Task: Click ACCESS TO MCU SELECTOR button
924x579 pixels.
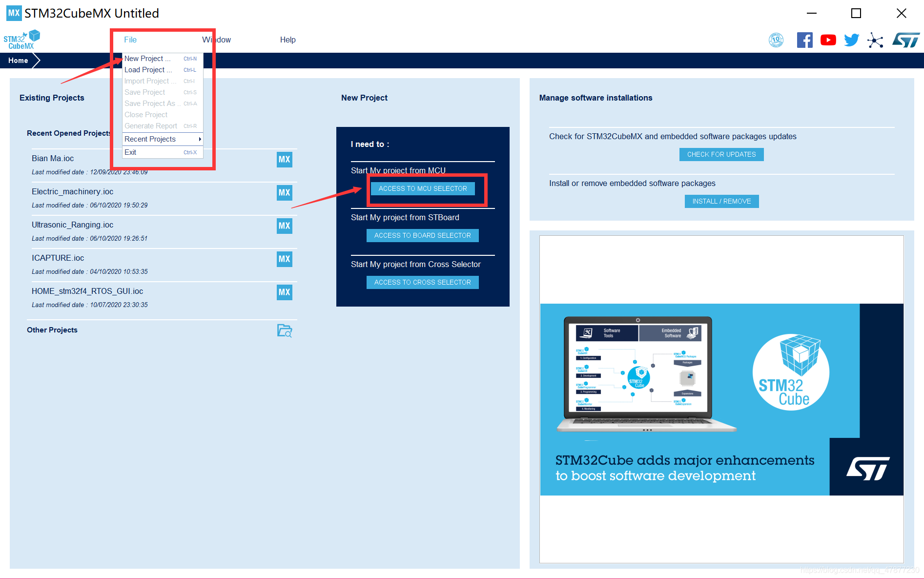Action: coord(423,188)
